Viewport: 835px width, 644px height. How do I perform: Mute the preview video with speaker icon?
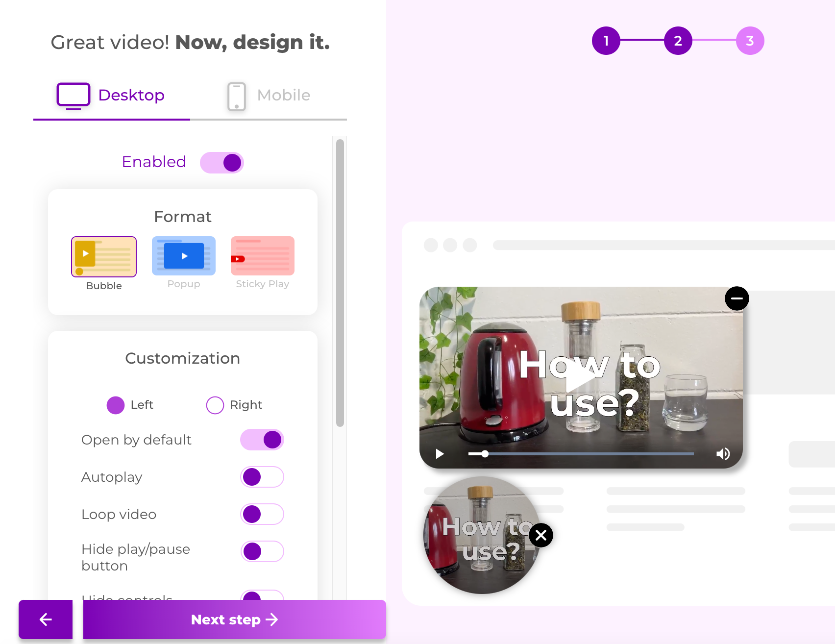pyautogui.click(x=723, y=454)
